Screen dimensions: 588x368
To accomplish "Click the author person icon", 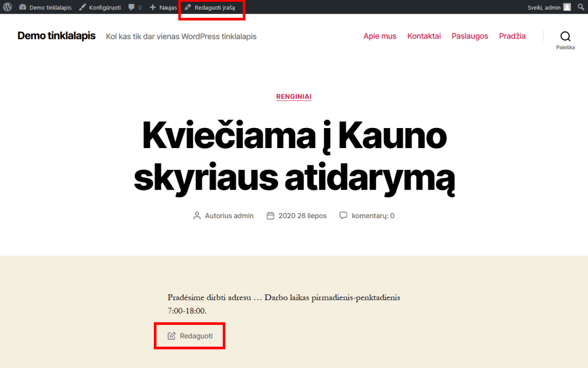I will (197, 216).
